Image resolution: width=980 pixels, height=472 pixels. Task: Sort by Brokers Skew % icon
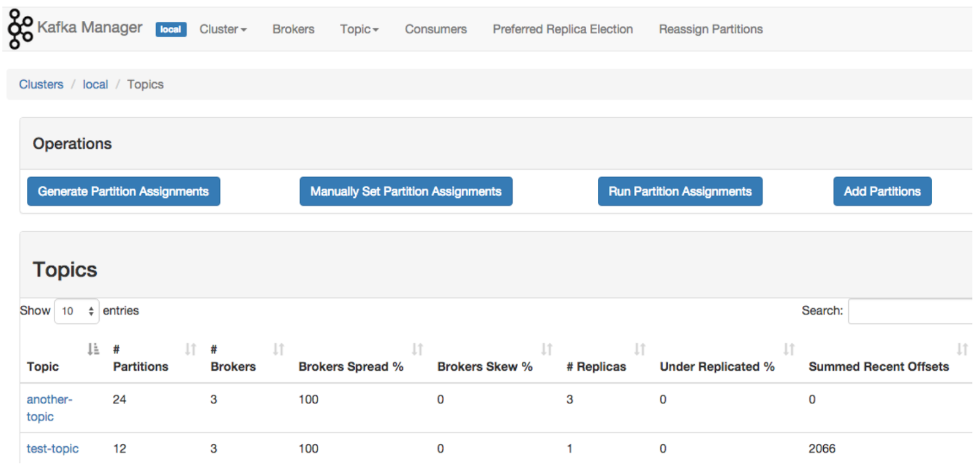[547, 349]
